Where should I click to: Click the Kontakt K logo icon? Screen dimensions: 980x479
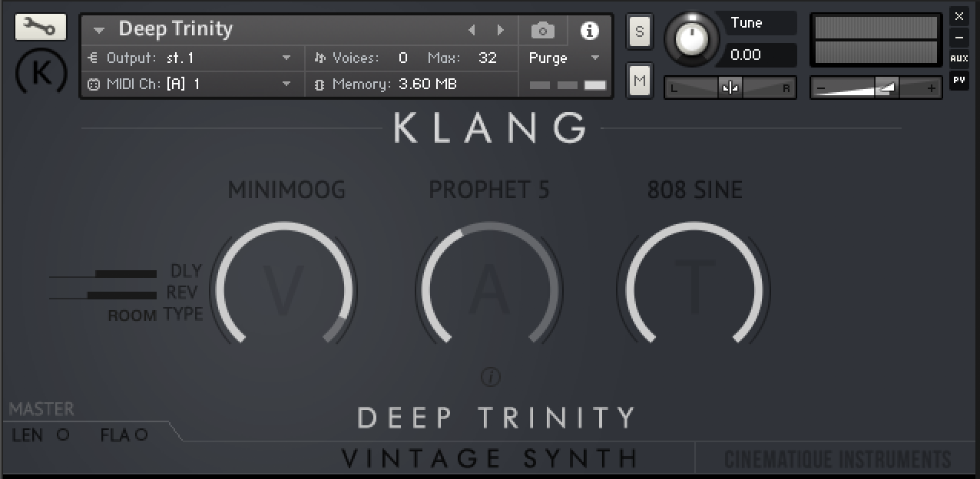[41, 73]
